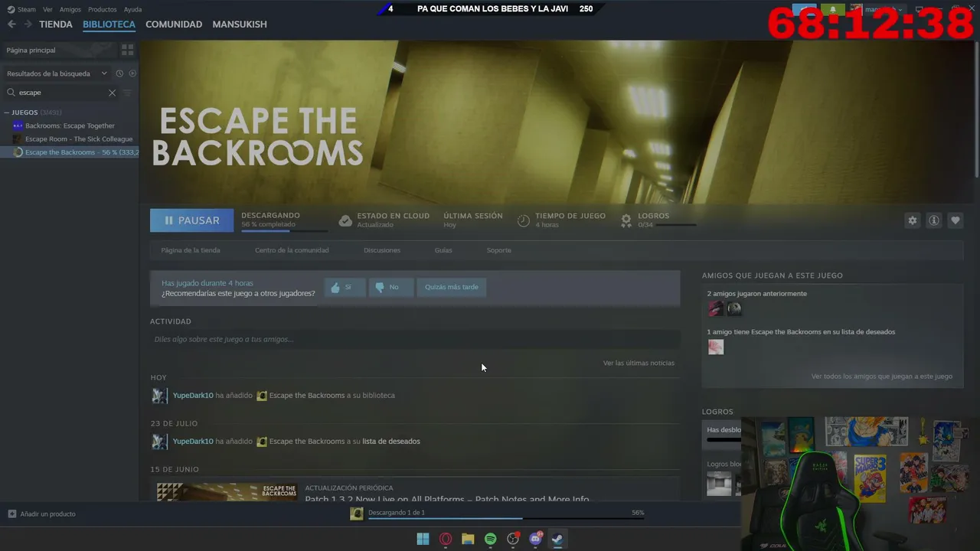Open File Explorer from the taskbar
The width and height of the screenshot is (980, 551).
point(468,539)
